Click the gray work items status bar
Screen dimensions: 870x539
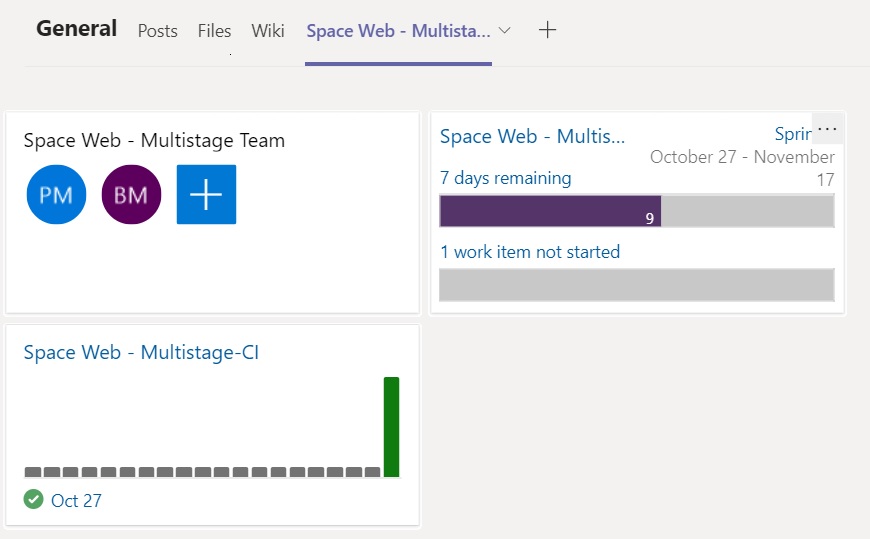point(637,285)
